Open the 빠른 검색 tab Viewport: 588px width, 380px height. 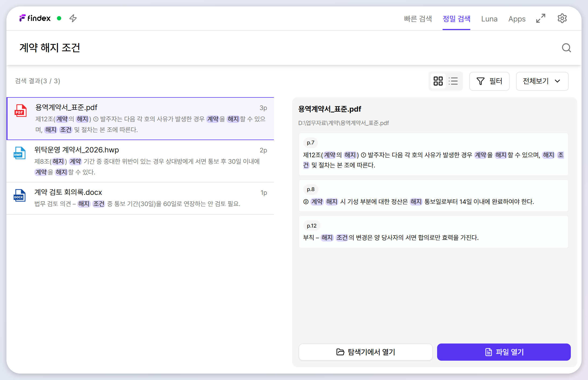point(418,19)
